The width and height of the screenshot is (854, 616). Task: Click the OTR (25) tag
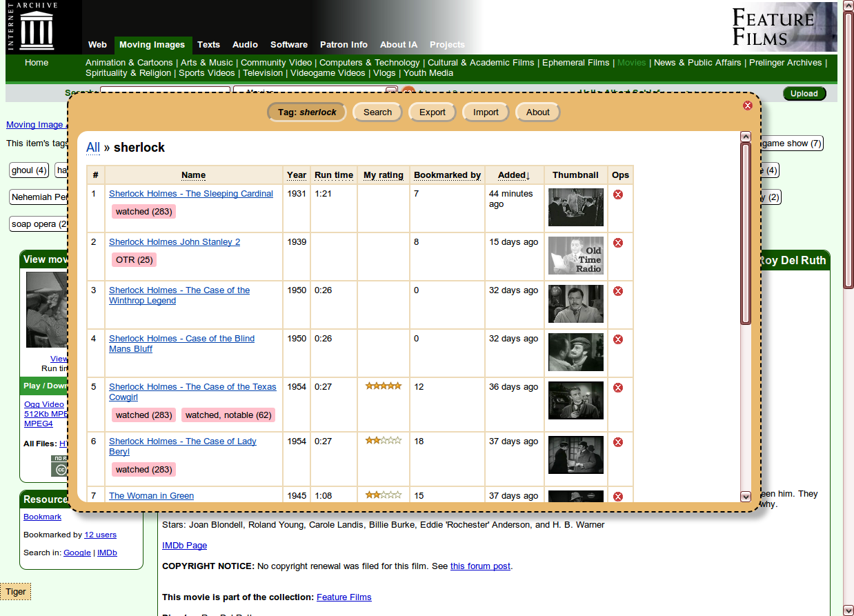click(135, 260)
